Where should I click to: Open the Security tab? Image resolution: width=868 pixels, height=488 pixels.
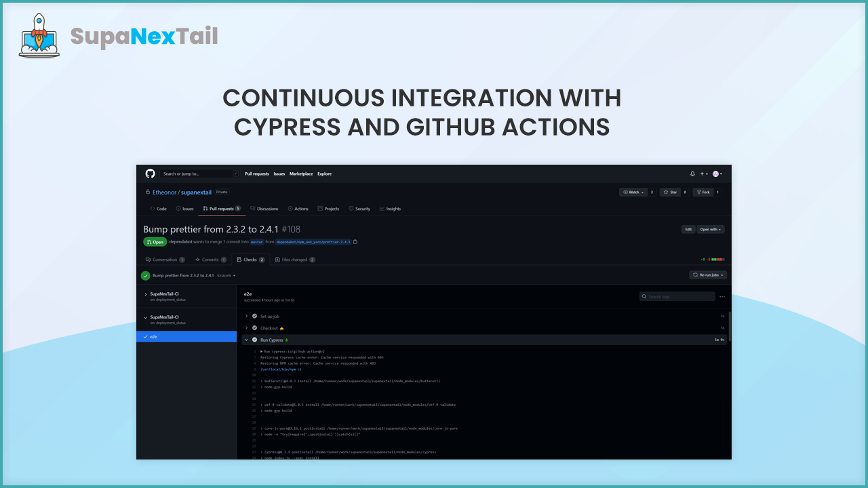[359, 209]
